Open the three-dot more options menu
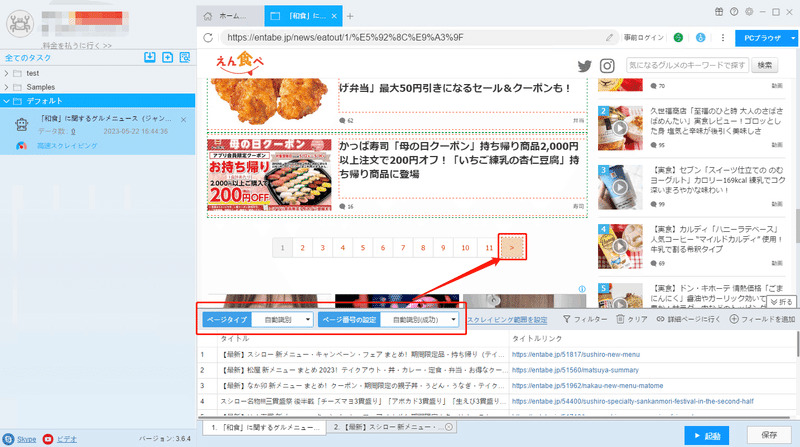Screen dimensions: 800x447 [x=723, y=38]
